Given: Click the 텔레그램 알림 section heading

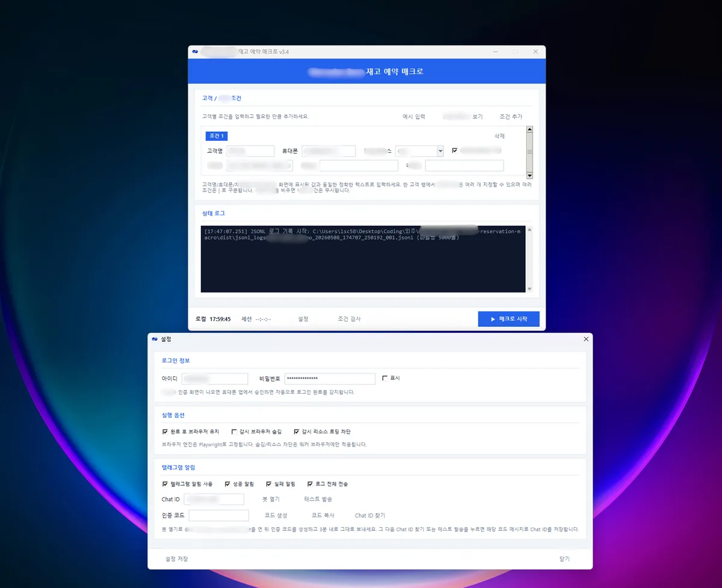Looking at the screenshot, I should [x=179, y=467].
